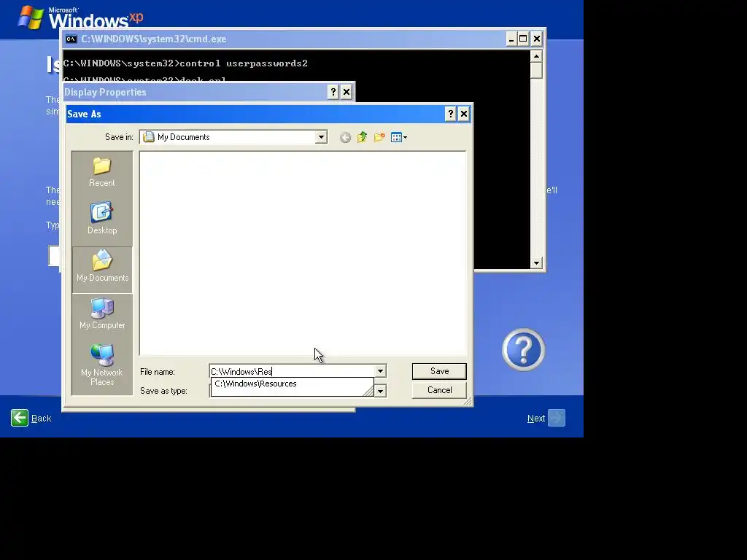
Task: Click the back arrow in Save As toolbar
Action: point(345,138)
